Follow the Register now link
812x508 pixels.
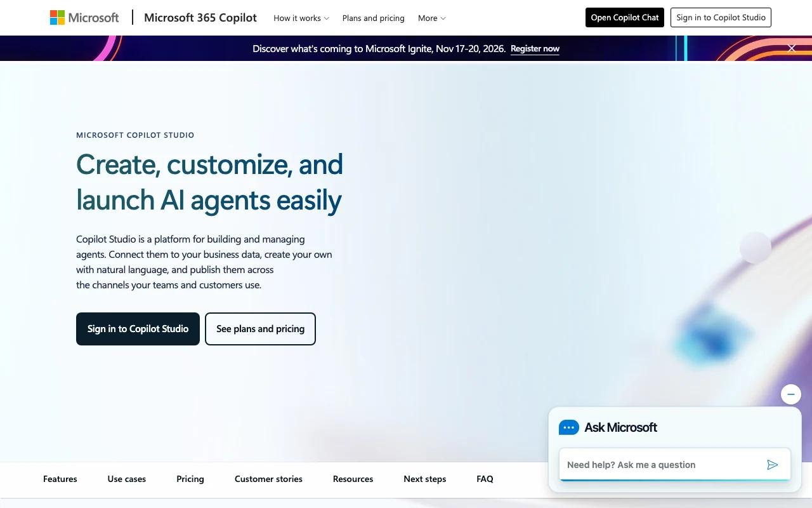pyautogui.click(x=535, y=49)
